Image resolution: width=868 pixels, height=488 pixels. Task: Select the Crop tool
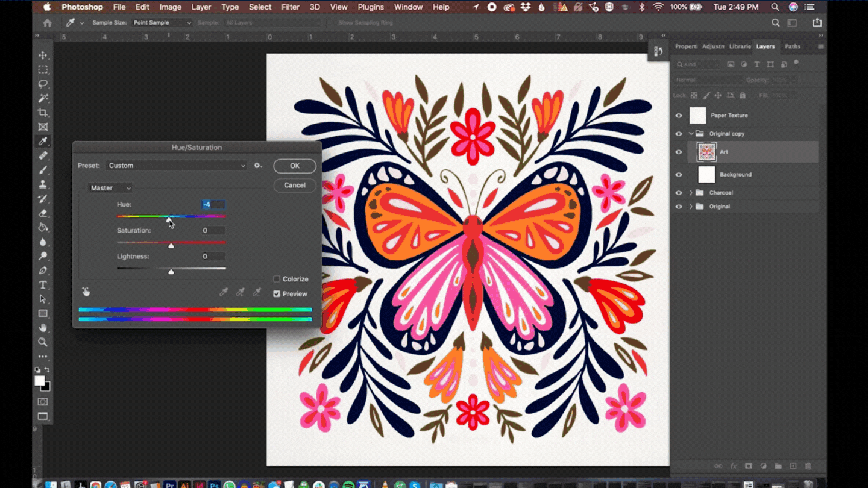click(x=43, y=113)
